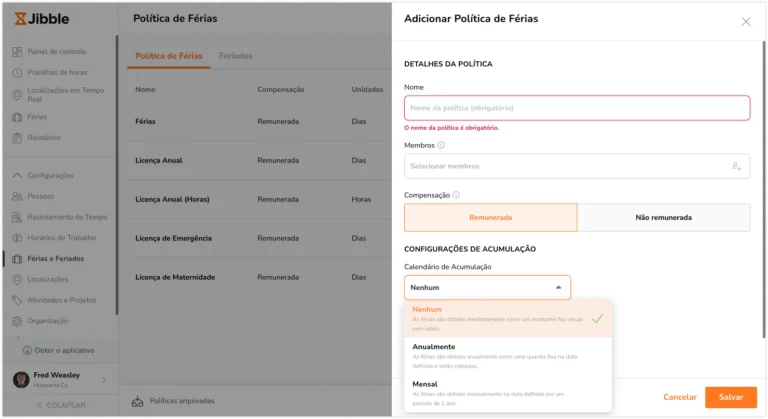Viewport: 768px width, 419px height.
Task: Click the Jibble logo
Action: click(x=42, y=19)
